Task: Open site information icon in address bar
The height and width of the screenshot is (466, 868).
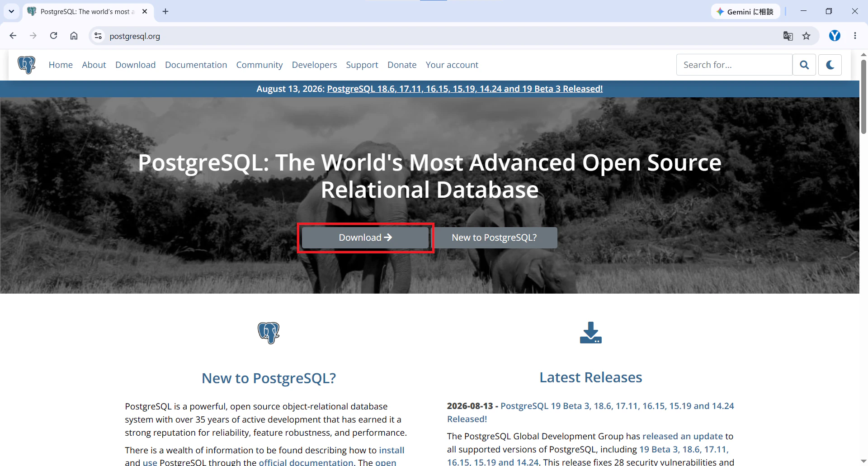Action: tap(98, 36)
